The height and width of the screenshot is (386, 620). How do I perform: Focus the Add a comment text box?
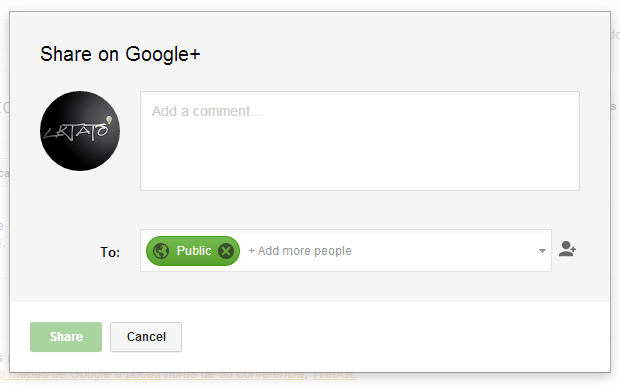coord(360,141)
